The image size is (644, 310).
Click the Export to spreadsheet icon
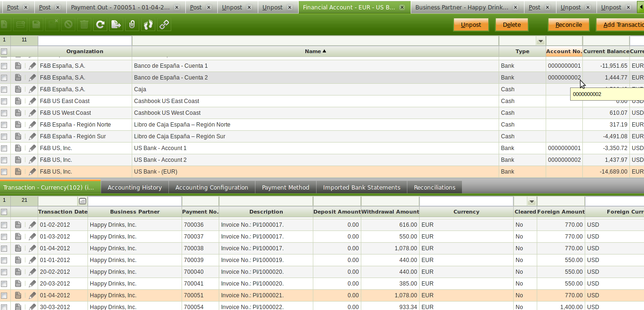(x=116, y=25)
